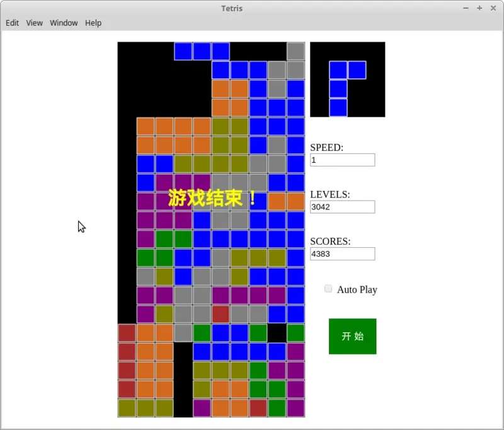Click the 游戏结束 game over text
This screenshot has height=430, width=504.
coord(212,198)
